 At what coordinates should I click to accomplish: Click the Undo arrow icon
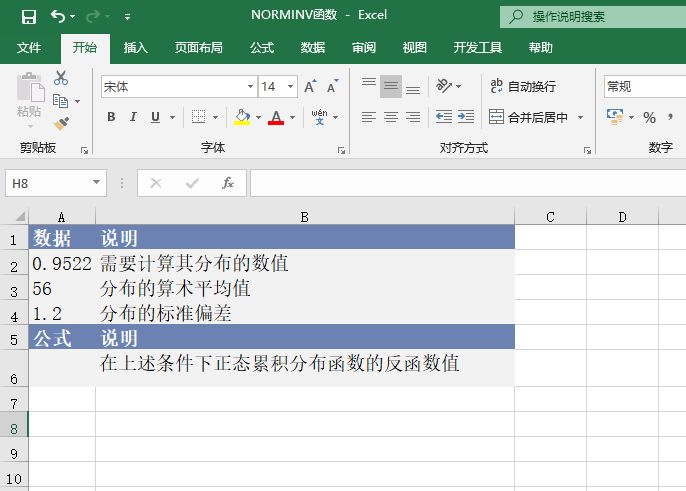[x=58, y=17]
